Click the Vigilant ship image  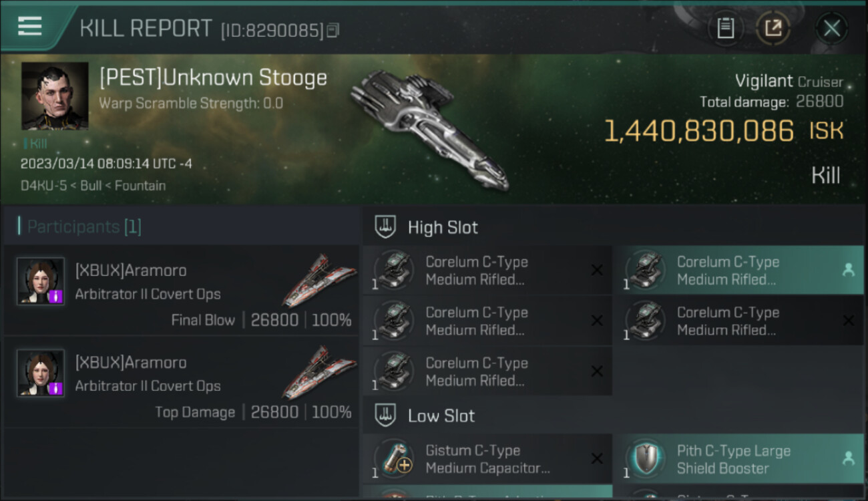coord(429,128)
